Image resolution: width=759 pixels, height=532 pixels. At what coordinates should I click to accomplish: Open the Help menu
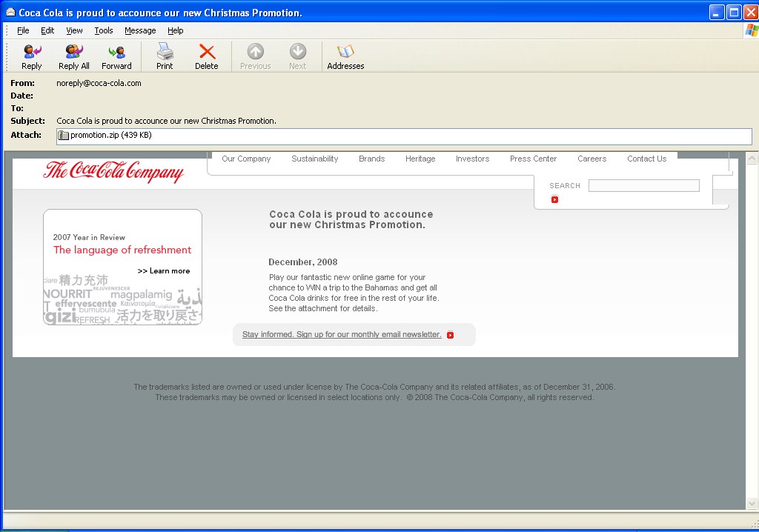coord(175,30)
